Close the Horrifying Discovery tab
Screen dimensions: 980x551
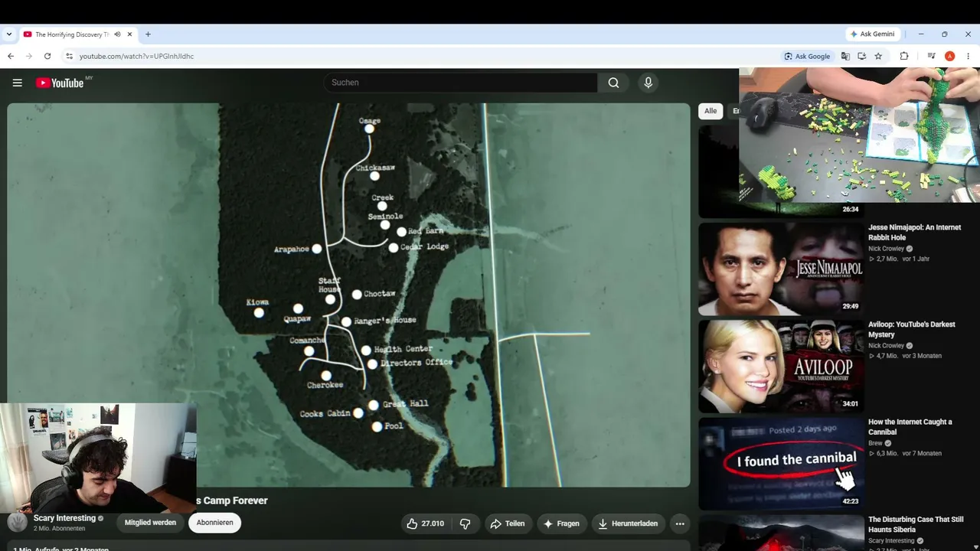coord(130,34)
